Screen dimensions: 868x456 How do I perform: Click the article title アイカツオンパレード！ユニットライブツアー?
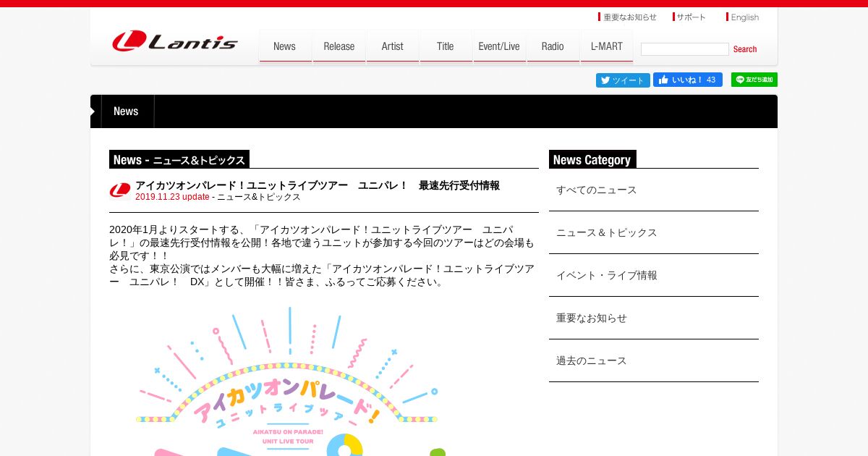(318, 185)
